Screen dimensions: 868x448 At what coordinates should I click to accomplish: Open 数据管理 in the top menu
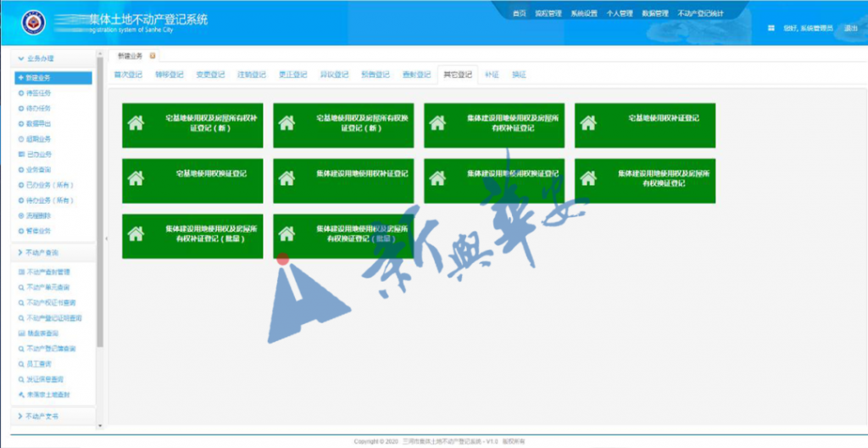655,14
